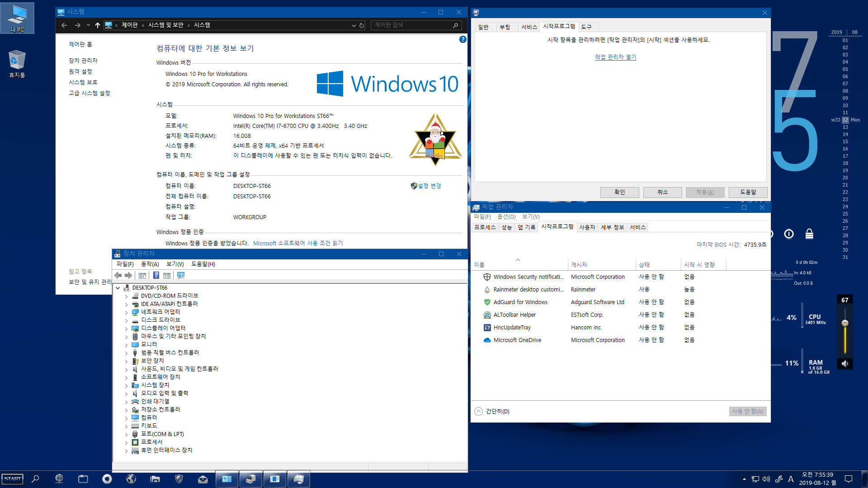The image size is (868, 488).
Task: Expand the 디스플레이 어댑터 node
Action: (126, 328)
